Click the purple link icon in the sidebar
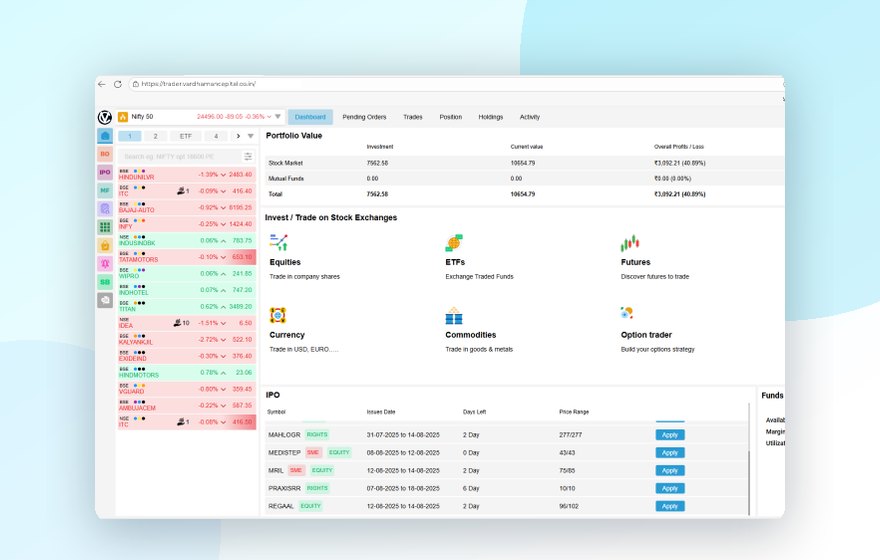The image size is (880, 560). click(105, 209)
